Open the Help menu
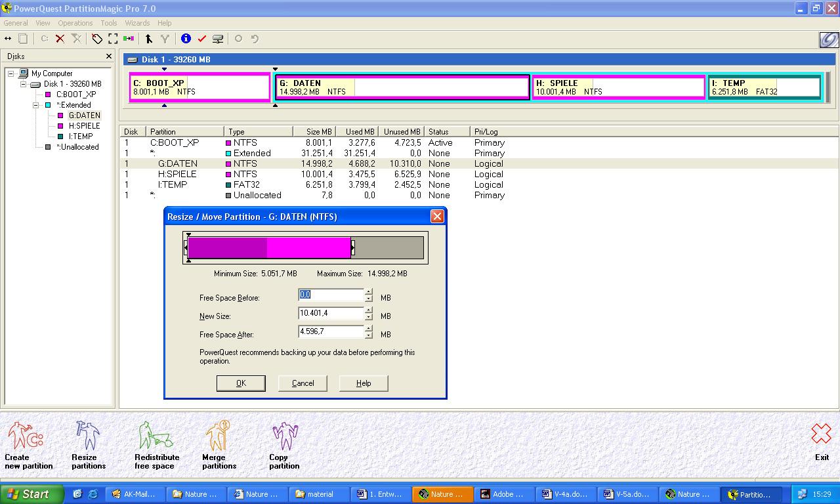The height and width of the screenshot is (504, 840). point(165,23)
